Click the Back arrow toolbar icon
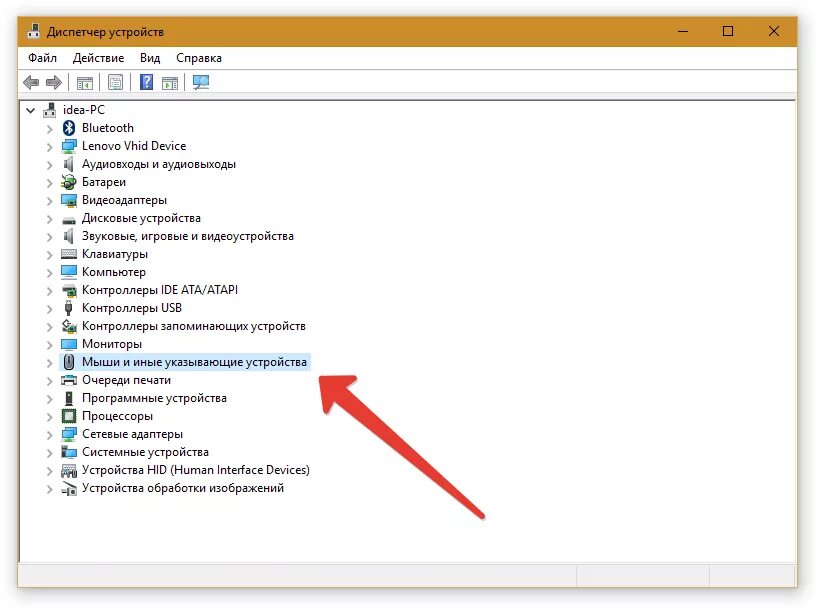This screenshot has width=819, height=610. pos(31,83)
